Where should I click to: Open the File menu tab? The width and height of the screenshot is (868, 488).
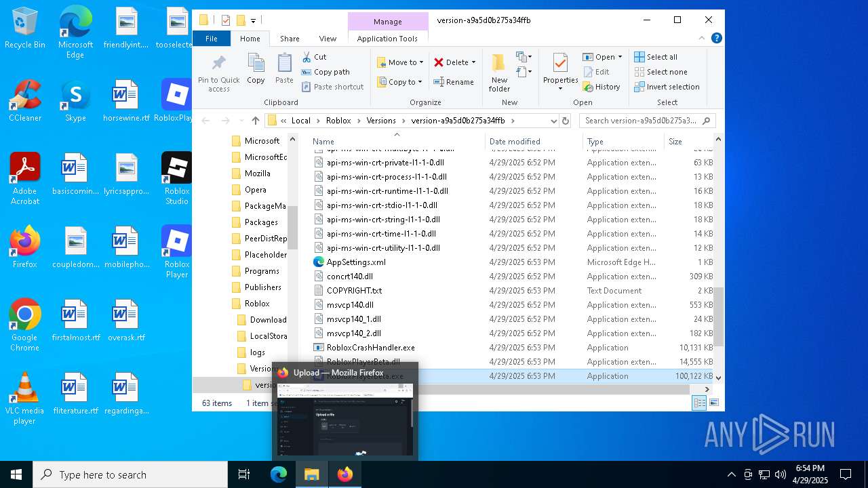coord(212,39)
